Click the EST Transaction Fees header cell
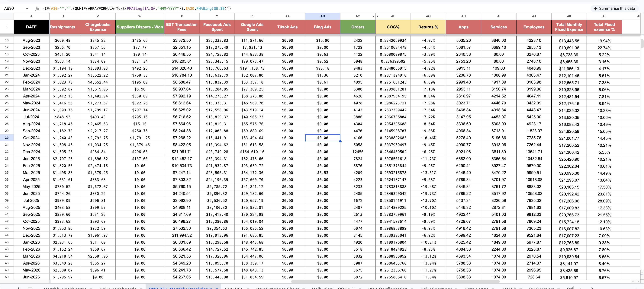The width and height of the screenshot is (644, 289). point(182,27)
